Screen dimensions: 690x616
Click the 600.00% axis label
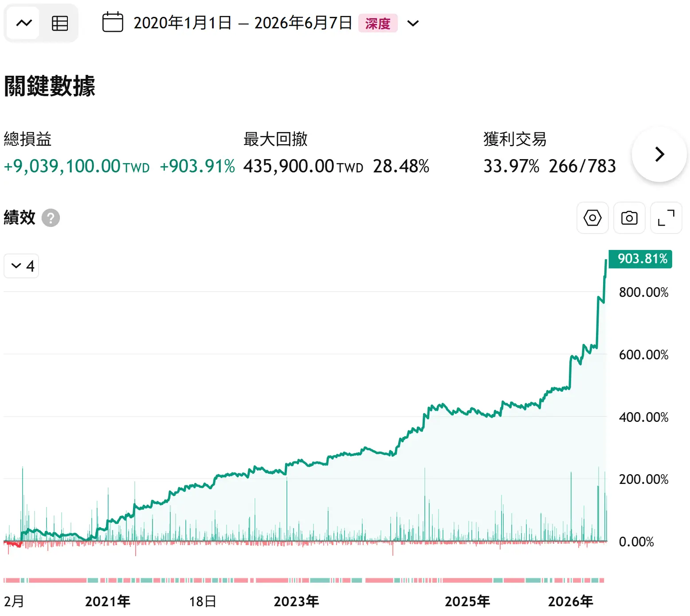click(643, 355)
